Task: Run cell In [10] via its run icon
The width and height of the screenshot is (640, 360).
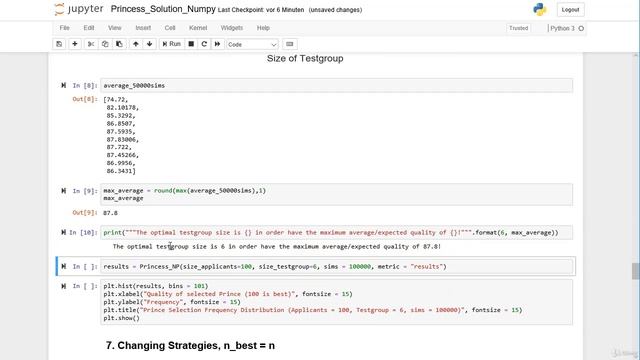Action: pos(64,232)
